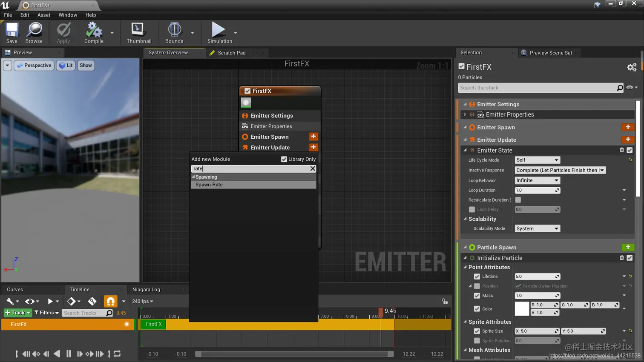Expand the Emitter Properties row
This screenshot has height=362, width=644.
tap(465, 114)
